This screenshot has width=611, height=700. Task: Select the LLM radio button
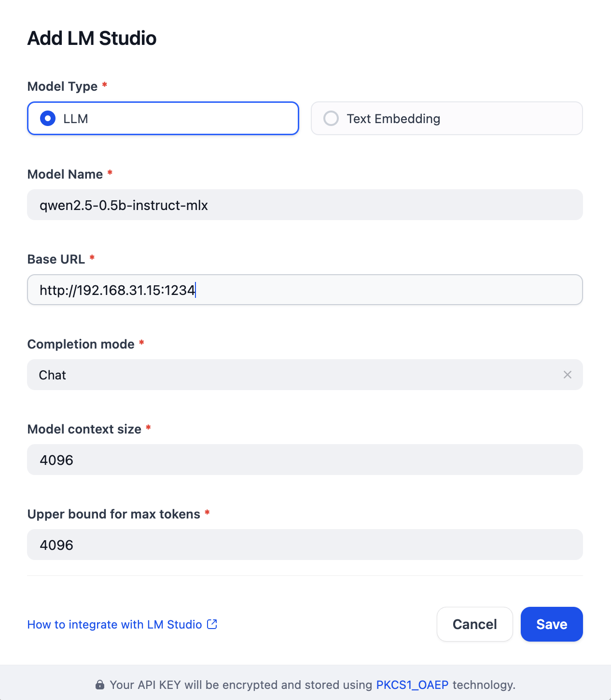tap(48, 118)
